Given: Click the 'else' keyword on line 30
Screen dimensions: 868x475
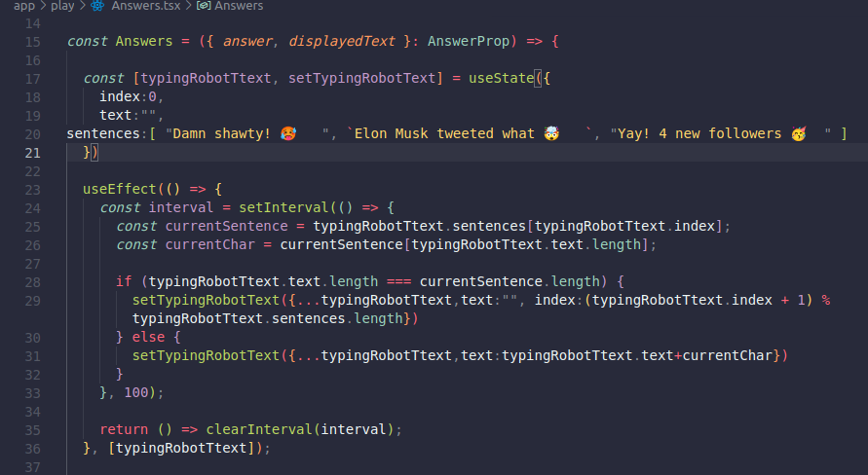Looking at the screenshot, I should 148,337.
